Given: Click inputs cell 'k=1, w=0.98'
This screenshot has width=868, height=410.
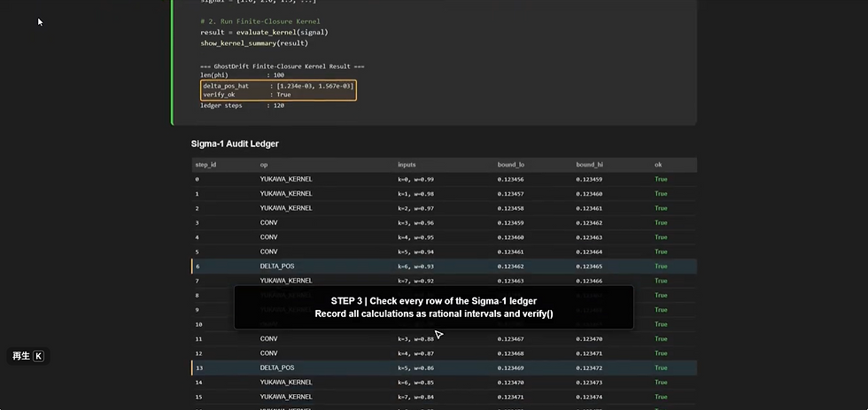Looking at the screenshot, I should (x=415, y=194).
